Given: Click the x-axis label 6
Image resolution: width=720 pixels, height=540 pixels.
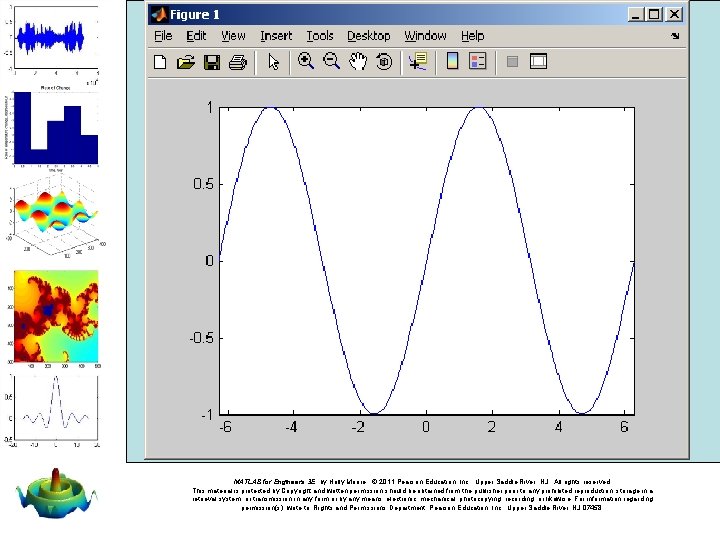Looking at the screenshot, I should (x=624, y=427).
